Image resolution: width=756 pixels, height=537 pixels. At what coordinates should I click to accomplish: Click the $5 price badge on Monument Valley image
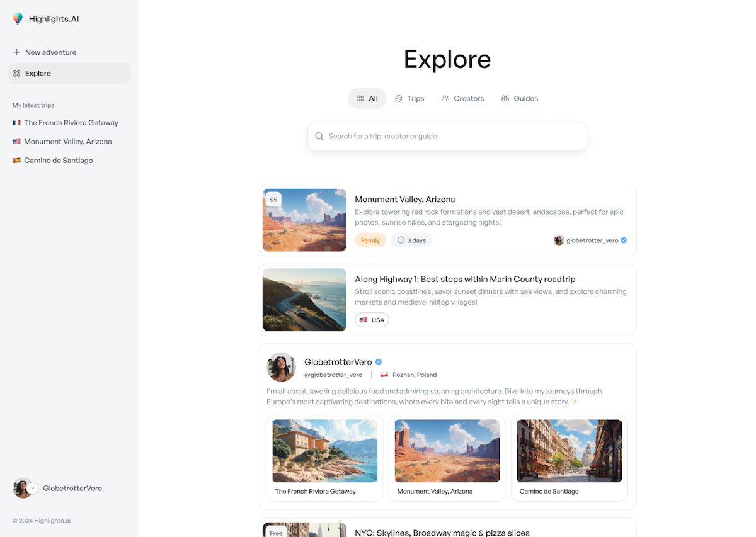(x=273, y=198)
